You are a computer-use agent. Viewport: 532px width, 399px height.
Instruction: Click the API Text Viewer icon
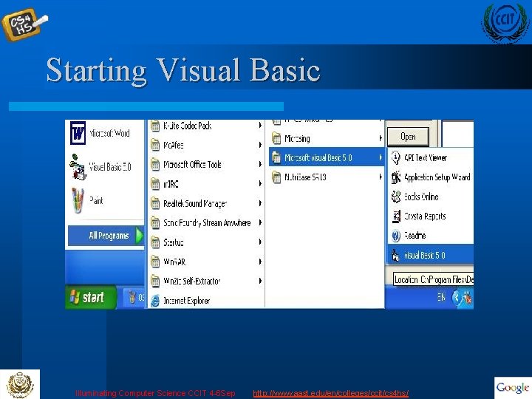(395, 157)
